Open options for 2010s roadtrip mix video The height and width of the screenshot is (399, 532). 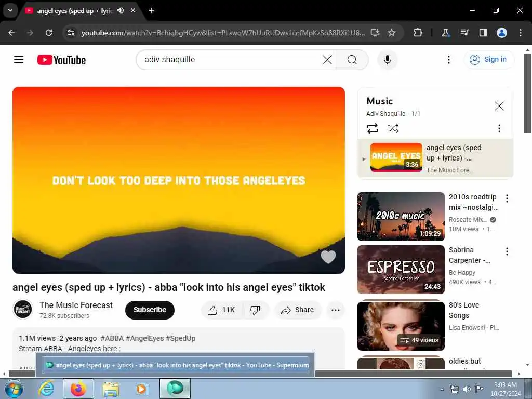pos(507,198)
